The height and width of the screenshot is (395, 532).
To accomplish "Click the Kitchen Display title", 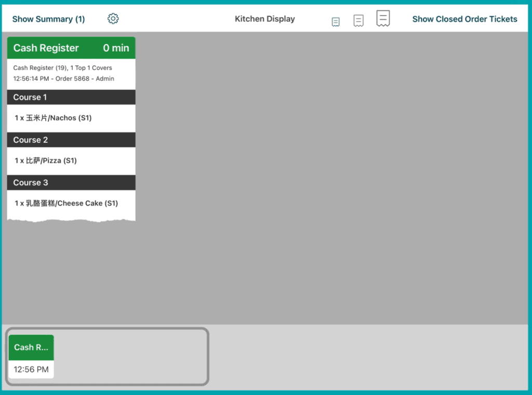I will 264,19.
